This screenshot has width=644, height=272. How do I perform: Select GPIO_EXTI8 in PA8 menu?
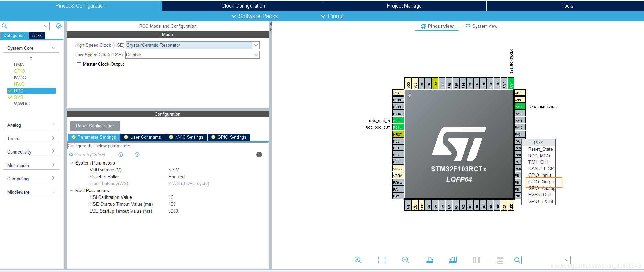coord(541,201)
